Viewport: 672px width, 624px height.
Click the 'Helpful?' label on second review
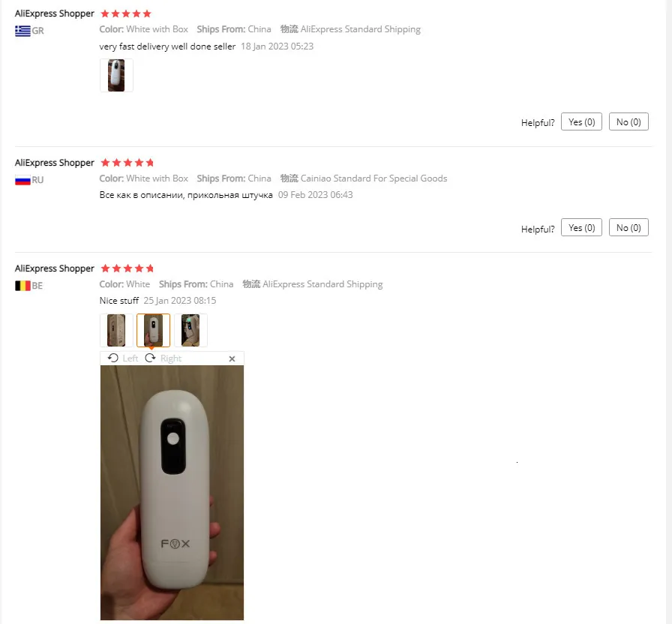[538, 229]
